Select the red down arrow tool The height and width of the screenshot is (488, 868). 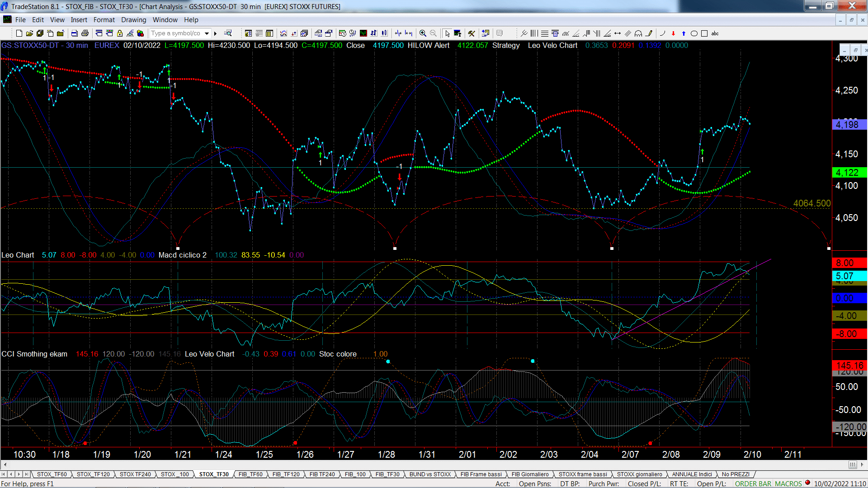673,33
